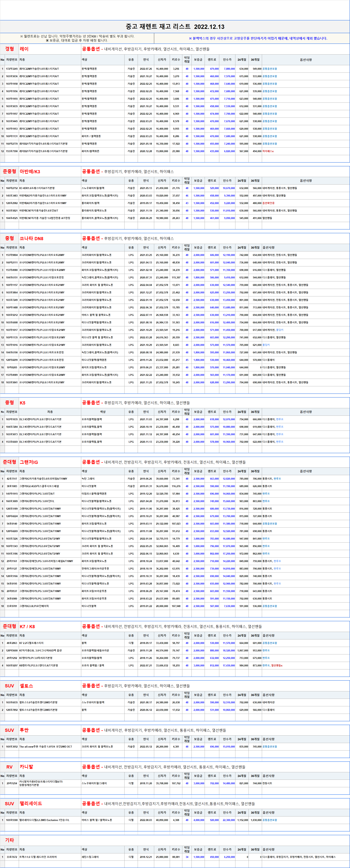This screenshot has height=868, width=350.
Task: Select plate number 128호7892
Action: coord(12,710)
